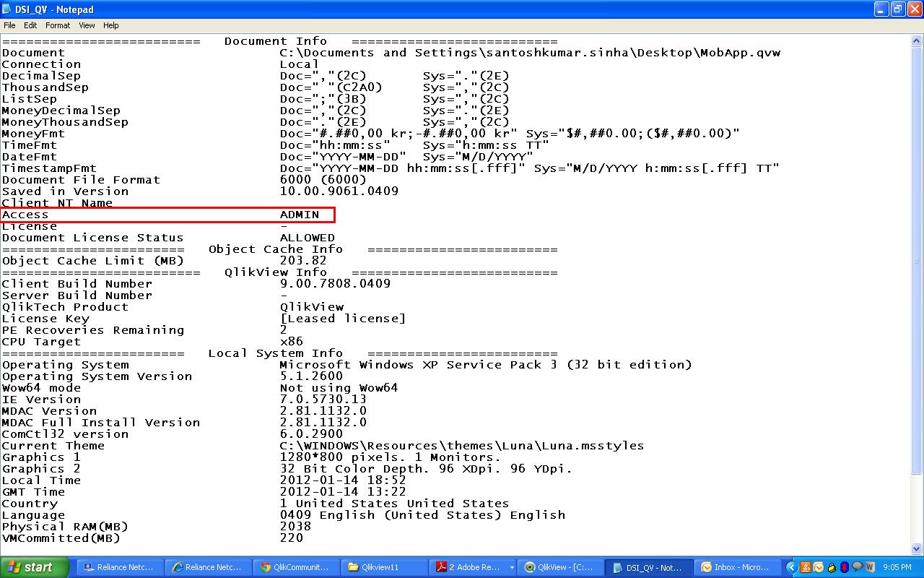Click the Saved in Version value 10.00.9061.0409
This screenshot has width=924, height=578.
339,191
